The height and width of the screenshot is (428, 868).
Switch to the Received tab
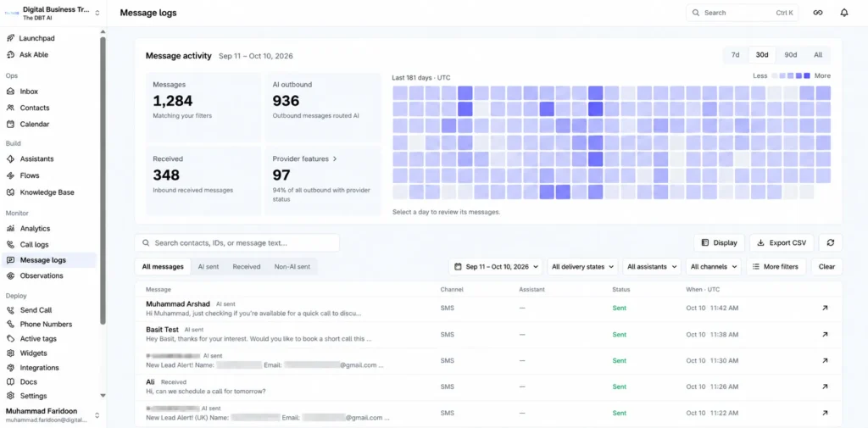coord(247,266)
